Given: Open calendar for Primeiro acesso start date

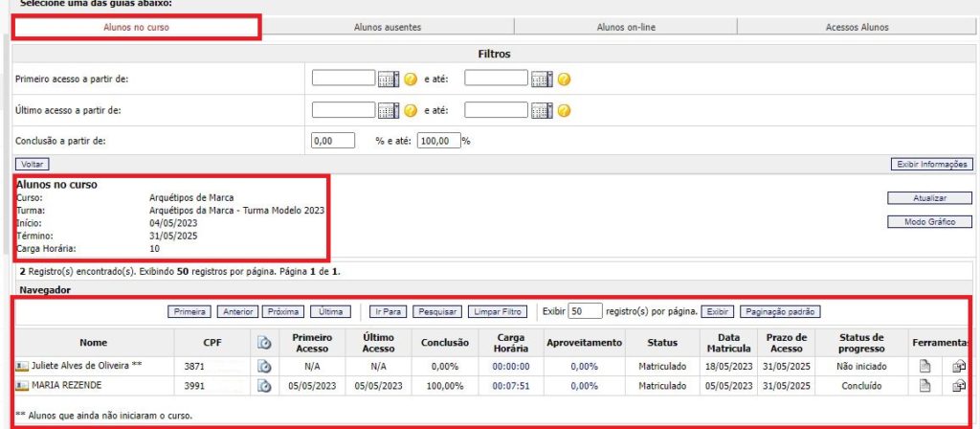Looking at the screenshot, I should pos(389,79).
